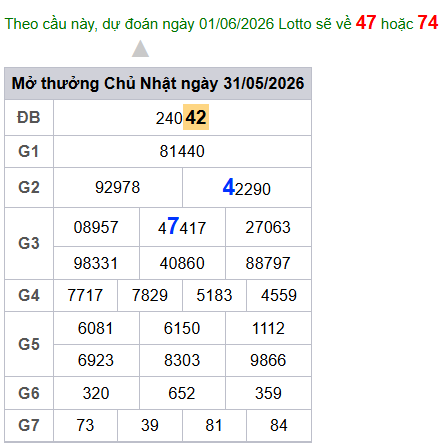Click the G5 number 6923
442x447 pixels.
(96, 360)
